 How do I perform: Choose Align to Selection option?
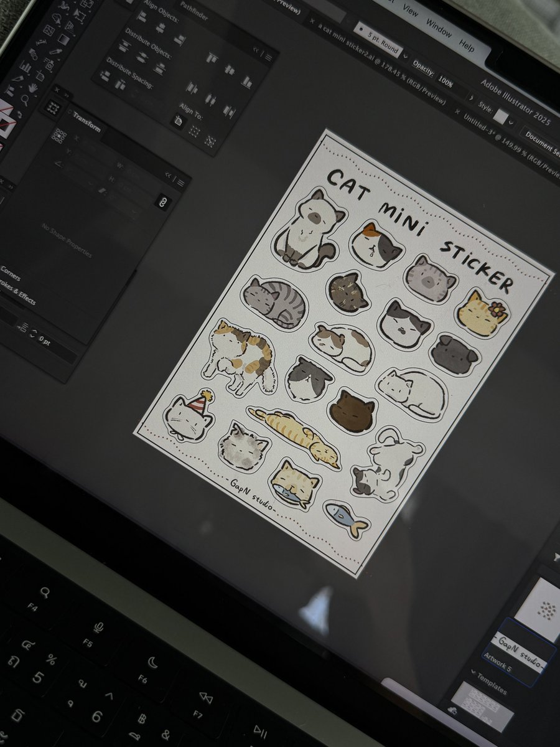click(195, 131)
